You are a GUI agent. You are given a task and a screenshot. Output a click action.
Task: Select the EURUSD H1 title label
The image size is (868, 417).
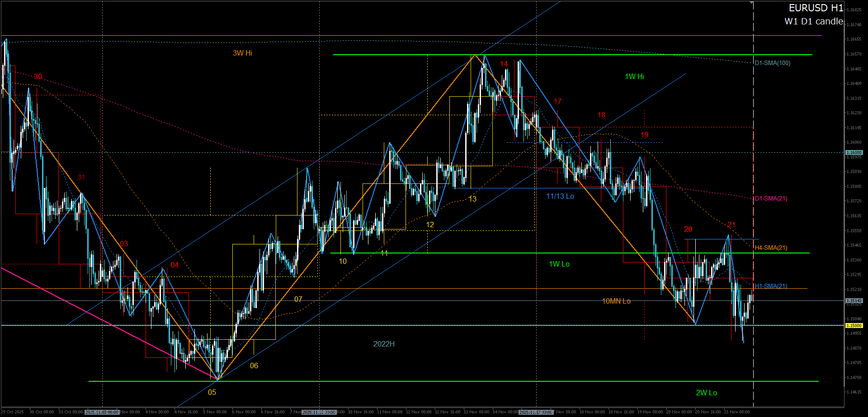(816, 8)
